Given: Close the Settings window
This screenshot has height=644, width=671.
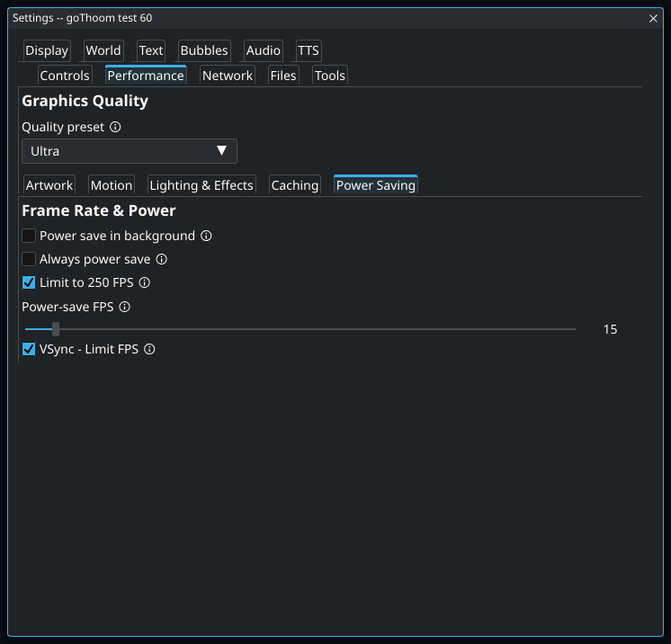Looking at the screenshot, I should coord(653,18).
